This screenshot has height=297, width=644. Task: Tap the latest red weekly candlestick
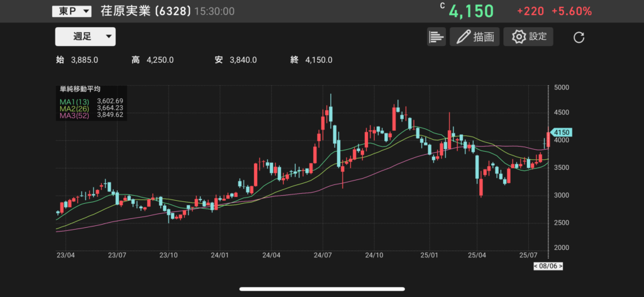click(548, 140)
